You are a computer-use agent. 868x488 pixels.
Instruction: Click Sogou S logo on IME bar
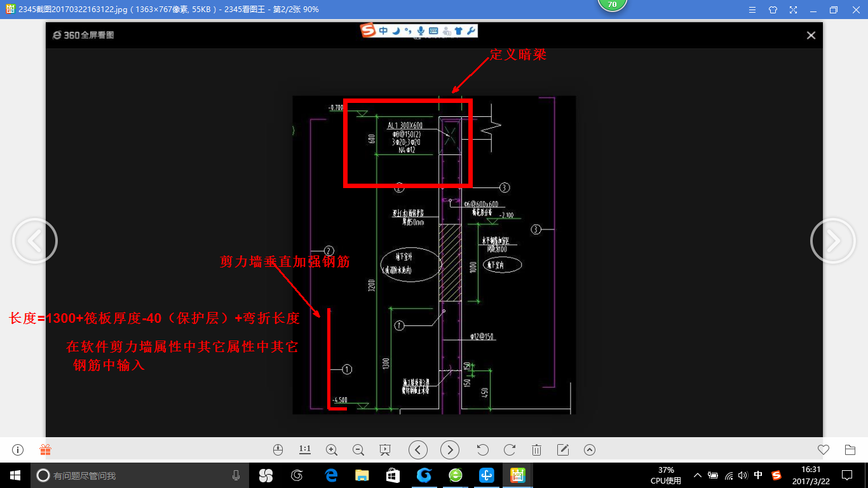point(368,30)
